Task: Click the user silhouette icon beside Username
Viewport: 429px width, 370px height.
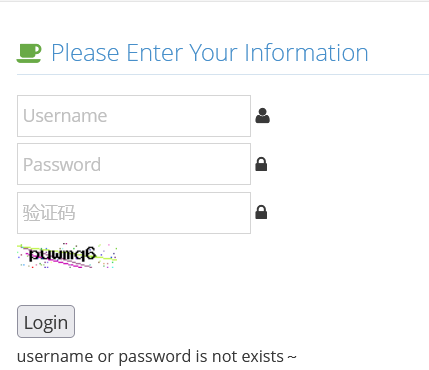Action: 263,116
